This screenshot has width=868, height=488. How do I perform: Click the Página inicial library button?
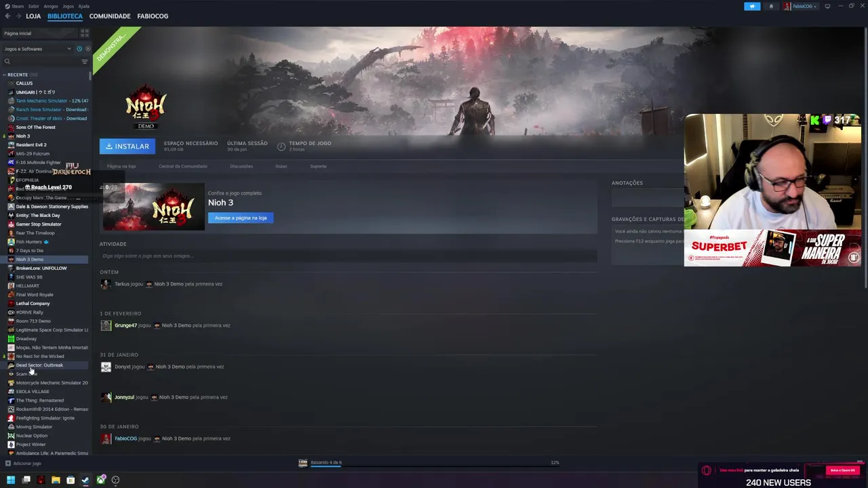[39, 33]
